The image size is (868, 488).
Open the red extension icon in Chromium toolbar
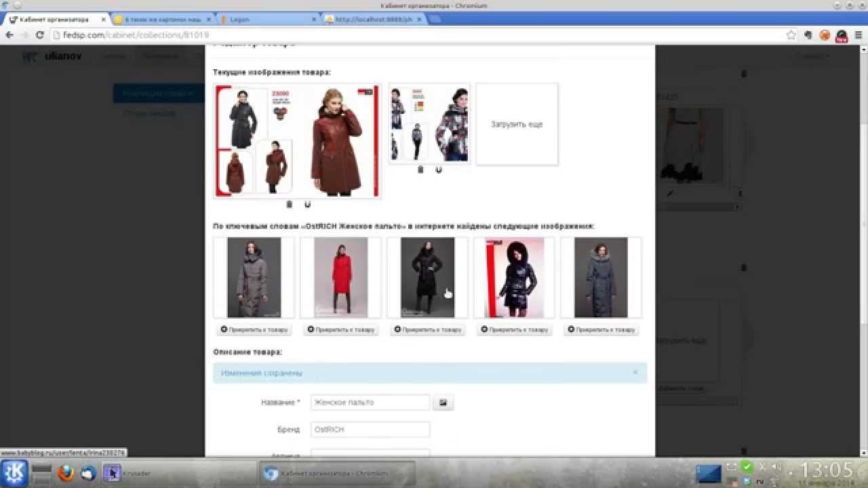click(x=842, y=35)
